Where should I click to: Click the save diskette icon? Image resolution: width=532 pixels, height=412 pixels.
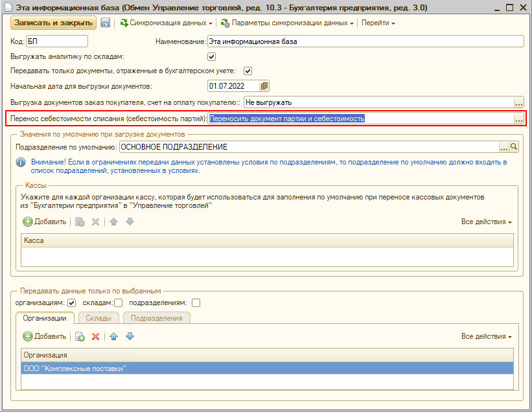click(105, 23)
